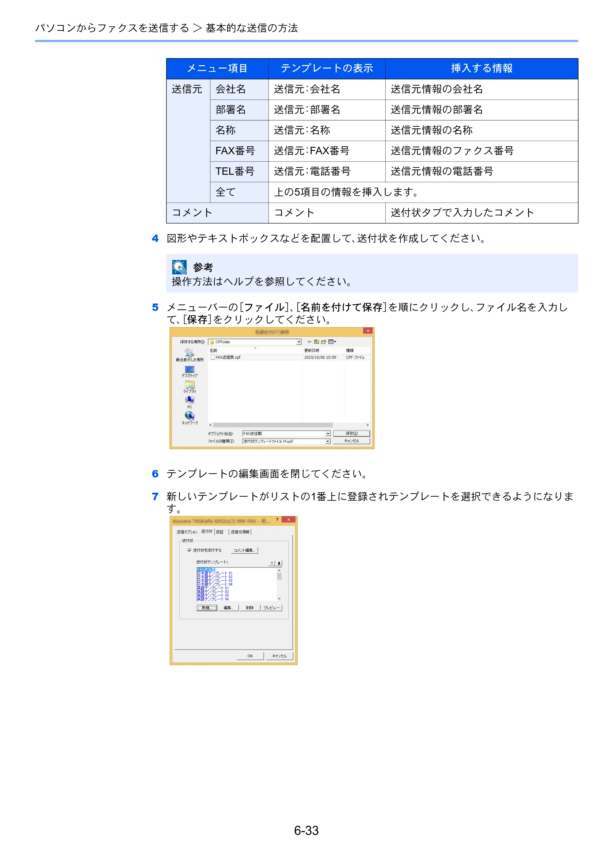Click the back arrow in save dialog toolbar

[x=309, y=342]
